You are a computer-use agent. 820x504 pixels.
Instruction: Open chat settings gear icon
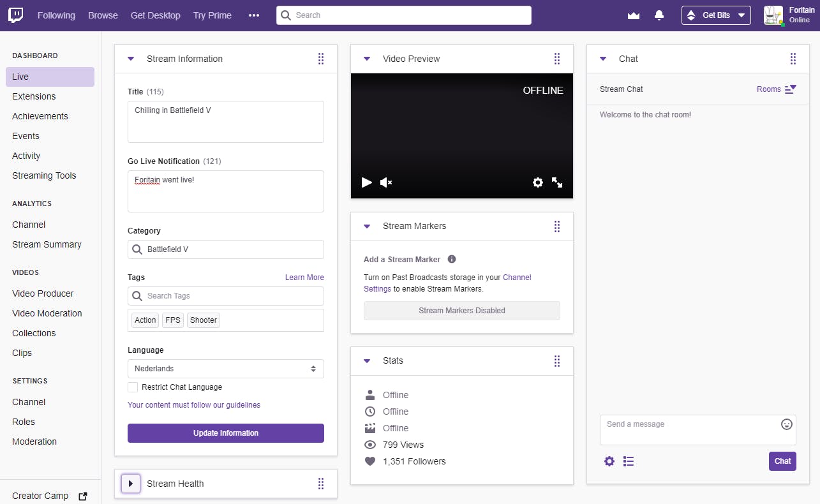coord(609,461)
